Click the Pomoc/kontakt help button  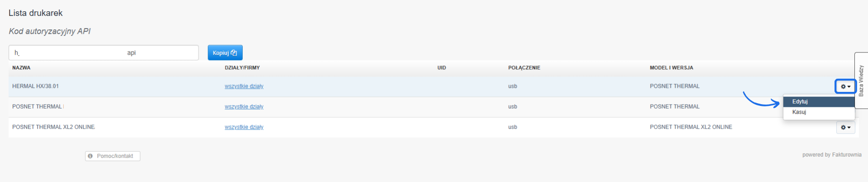[x=113, y=156]
